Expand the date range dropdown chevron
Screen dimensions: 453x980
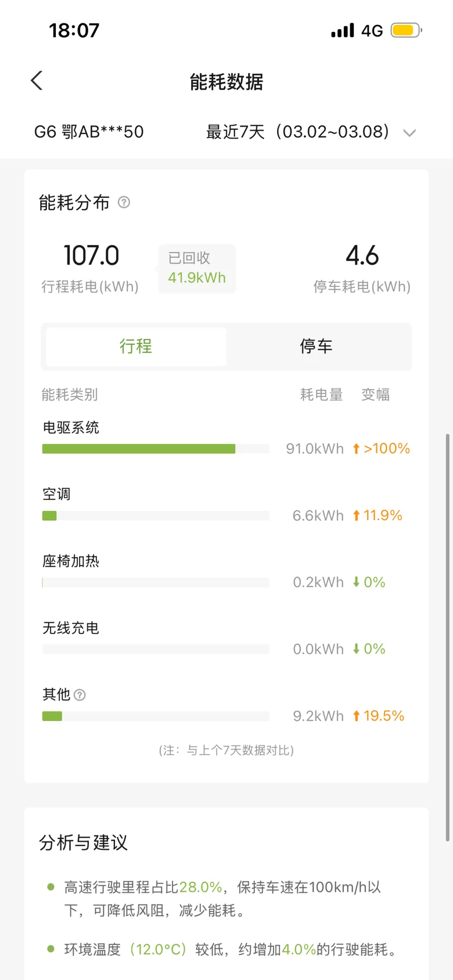point(409,133)
